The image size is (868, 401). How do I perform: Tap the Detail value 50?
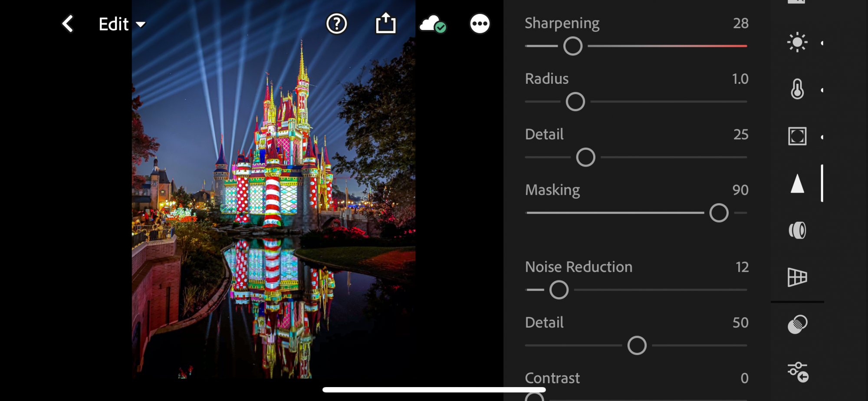click(x=740, y=322)
